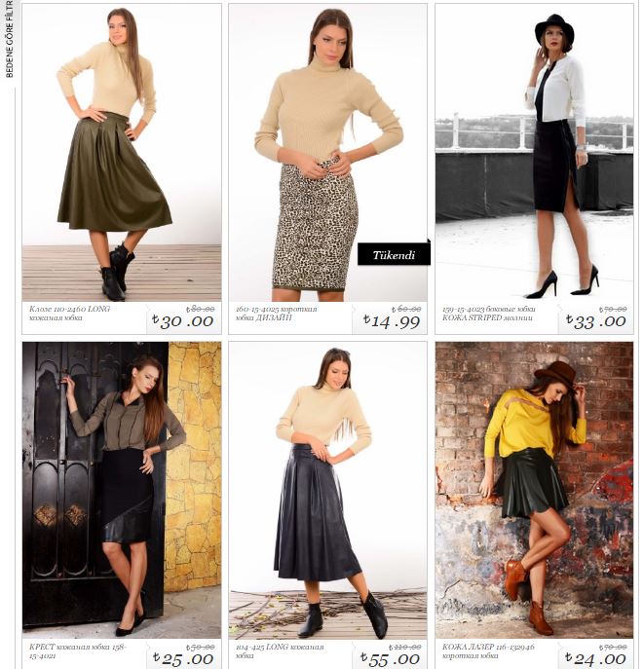Open the 160-15-4025 короткая юбка ДИЗАЙН title
The width and height of the screenshot is (644, 669).
tap(276, 314)
